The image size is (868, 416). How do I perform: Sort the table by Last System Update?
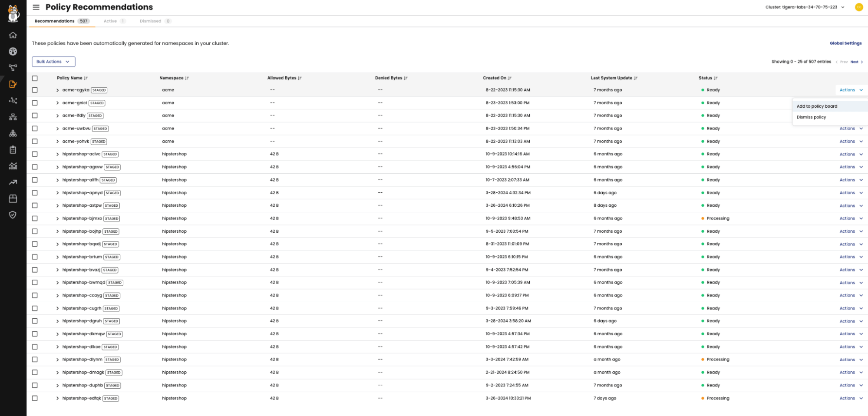(614, 78)
